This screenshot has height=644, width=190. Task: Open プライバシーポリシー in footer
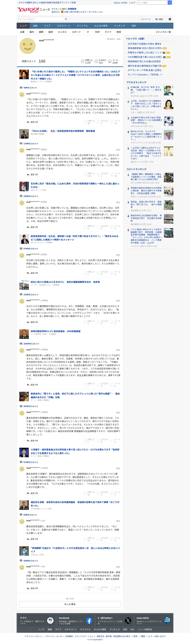pyautogui.click(x=34, y=636)
